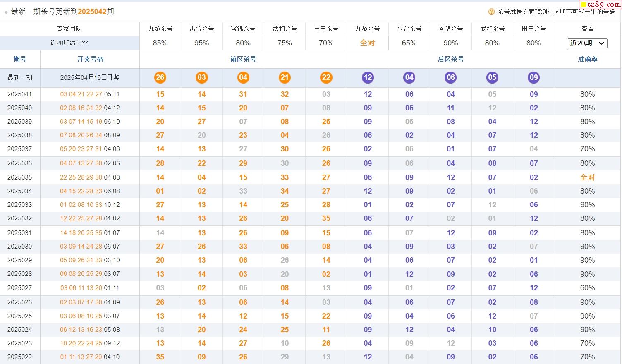Click the 开奖号码 column header

click(90, 59)
